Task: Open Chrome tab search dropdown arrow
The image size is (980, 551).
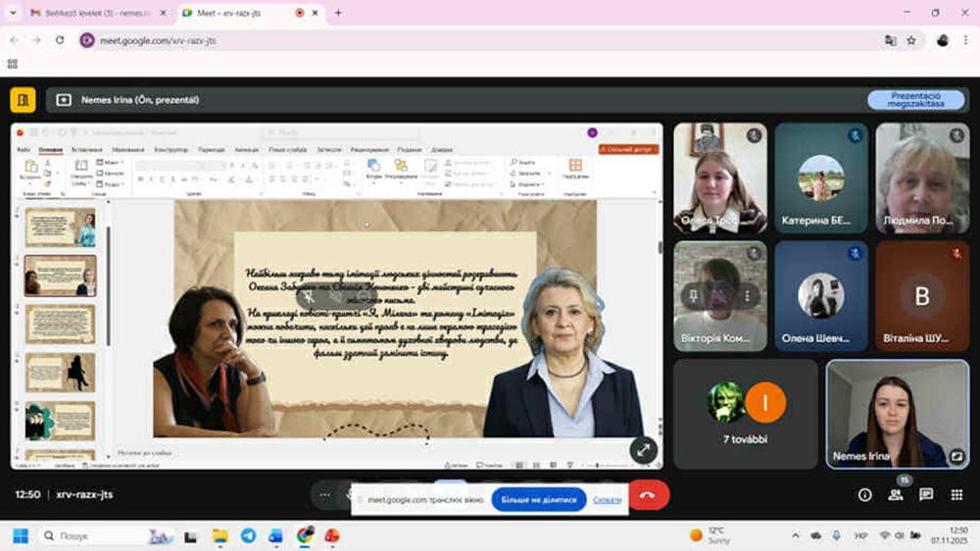Action: [x=13, y=13]
